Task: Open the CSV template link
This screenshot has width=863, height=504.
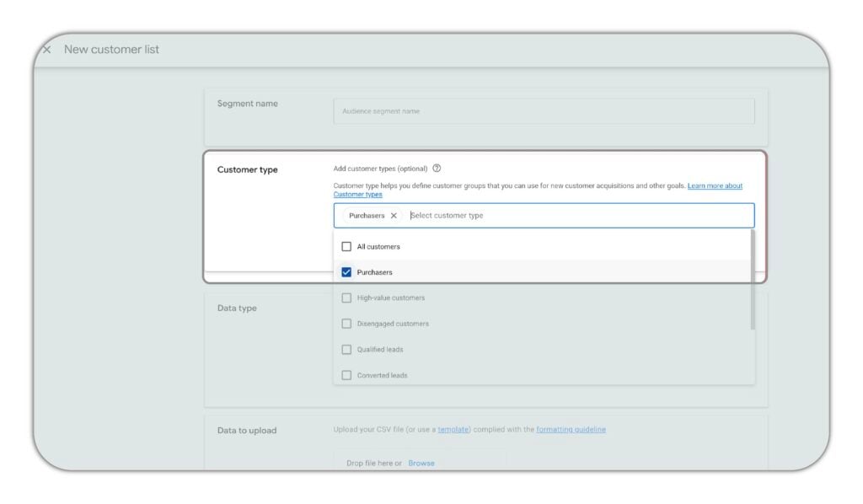Action: pyautogui.click(x=453, y=430)
